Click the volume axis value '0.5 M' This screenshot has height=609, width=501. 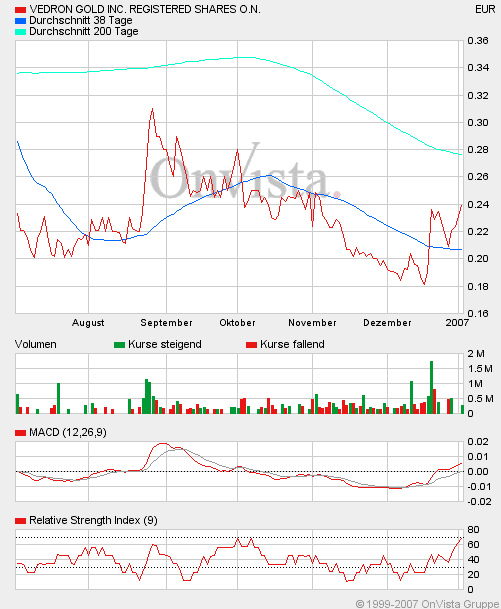point(480,399)
